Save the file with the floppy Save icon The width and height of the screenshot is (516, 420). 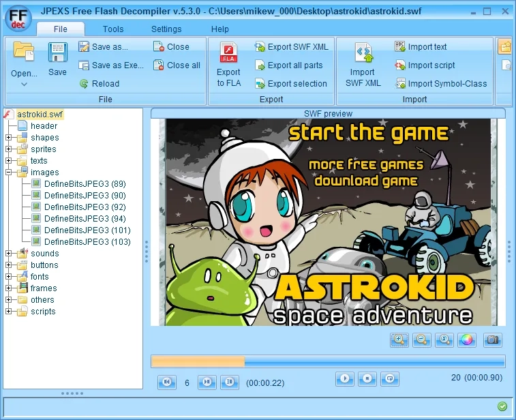(x=57, y=52)
